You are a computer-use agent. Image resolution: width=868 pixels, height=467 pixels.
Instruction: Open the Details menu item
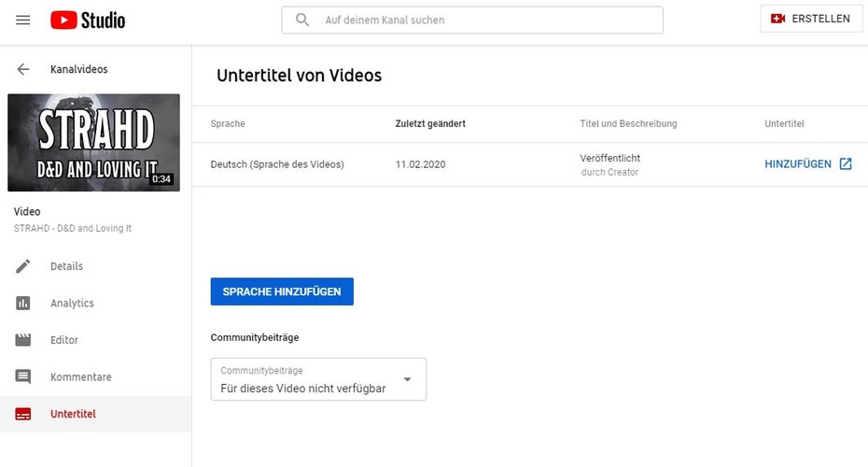[x=96, y=266]
